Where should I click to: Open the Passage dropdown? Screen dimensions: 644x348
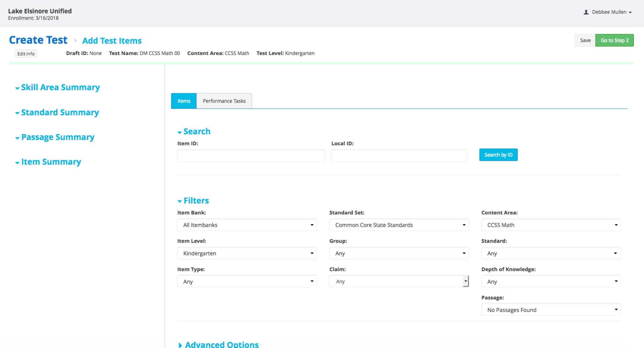click(551, 310)
